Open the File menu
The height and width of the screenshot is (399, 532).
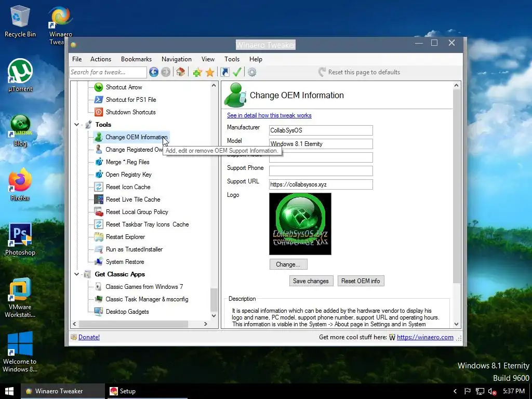[x=77, y=59]
